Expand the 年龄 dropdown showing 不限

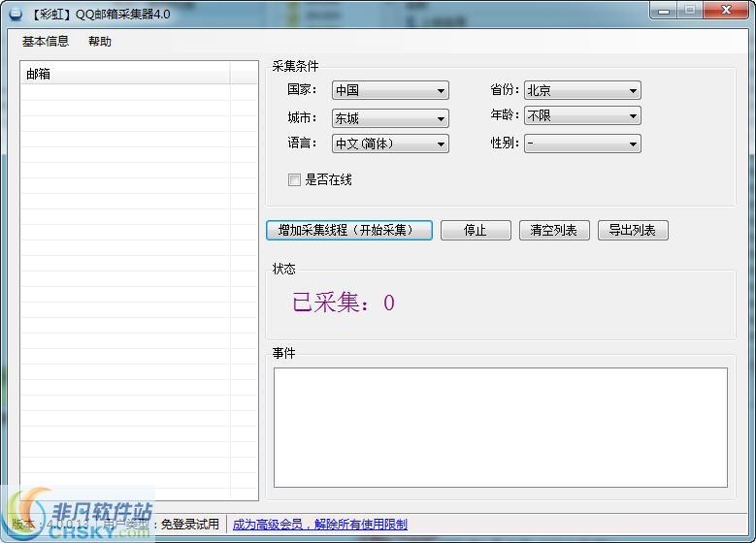(x=582, y=115)
